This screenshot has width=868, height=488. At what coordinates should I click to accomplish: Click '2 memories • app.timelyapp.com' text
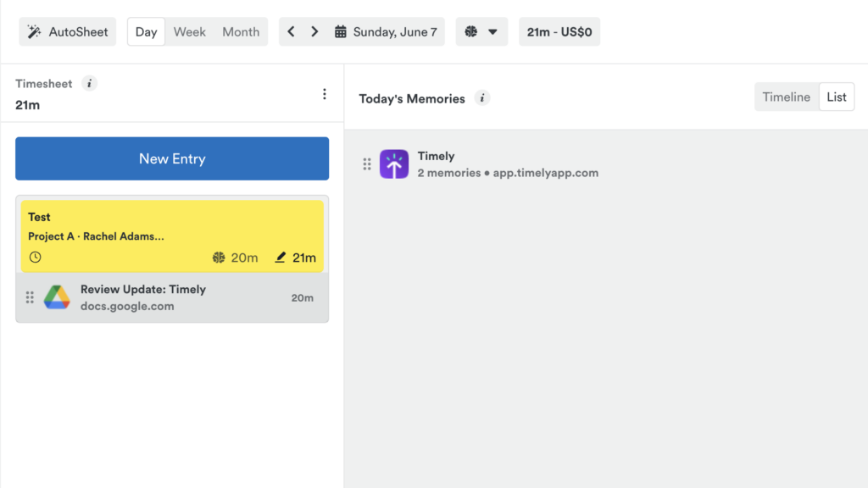pyautogui.click(x=508, y=173)
